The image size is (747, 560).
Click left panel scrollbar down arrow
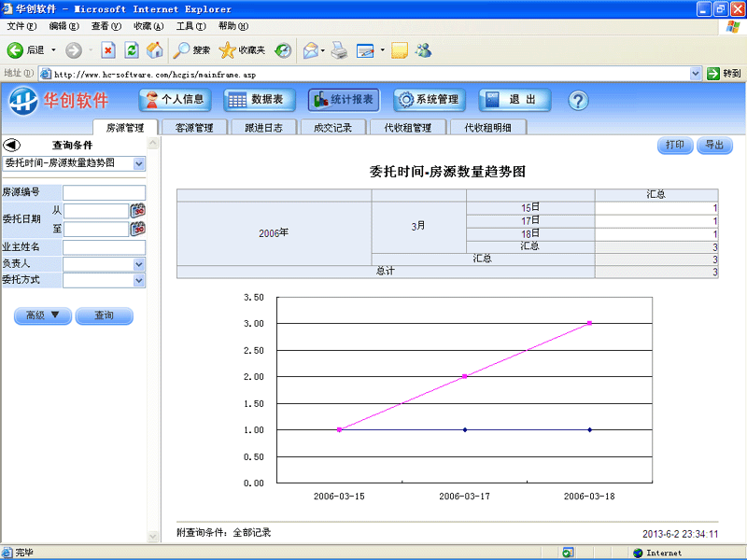pos(153,536)
